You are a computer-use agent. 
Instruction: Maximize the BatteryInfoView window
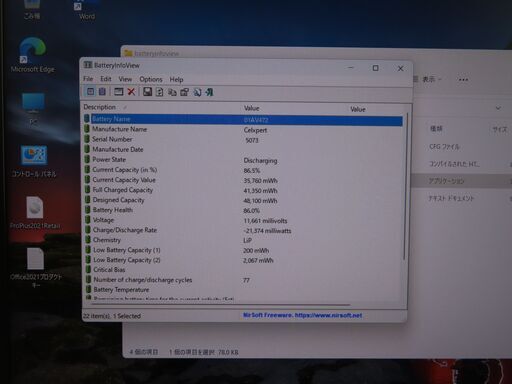[375, 68]
